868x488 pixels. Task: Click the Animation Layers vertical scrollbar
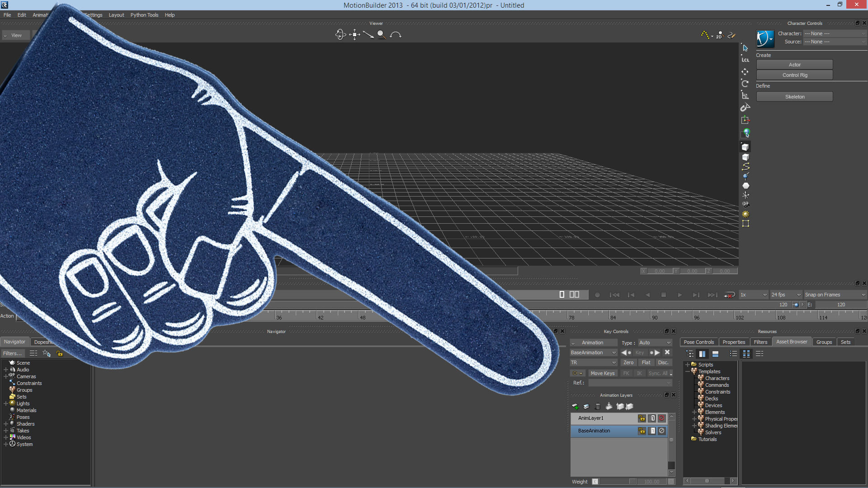pos(671,445)
